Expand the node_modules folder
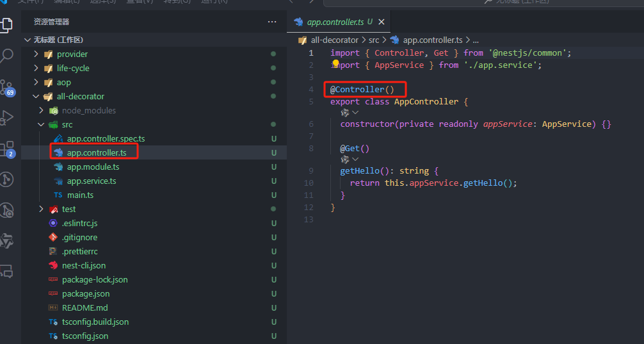 tap(41, 111)
